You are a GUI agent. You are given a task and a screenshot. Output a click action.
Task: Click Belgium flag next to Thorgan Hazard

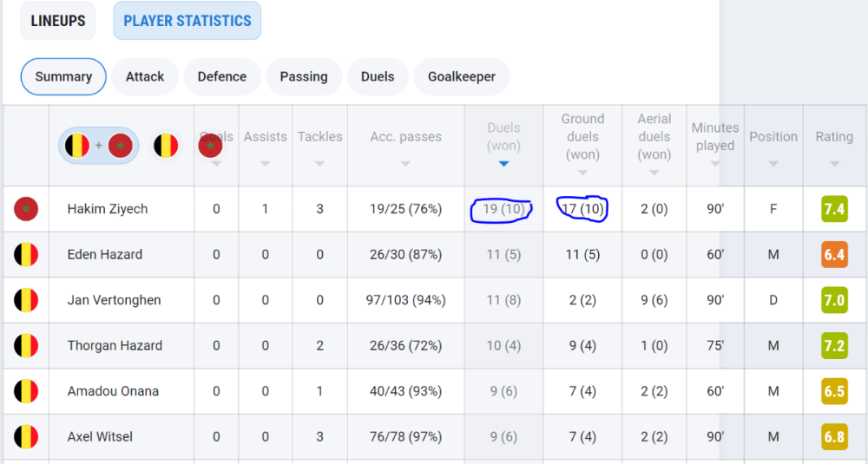point(26,346)
